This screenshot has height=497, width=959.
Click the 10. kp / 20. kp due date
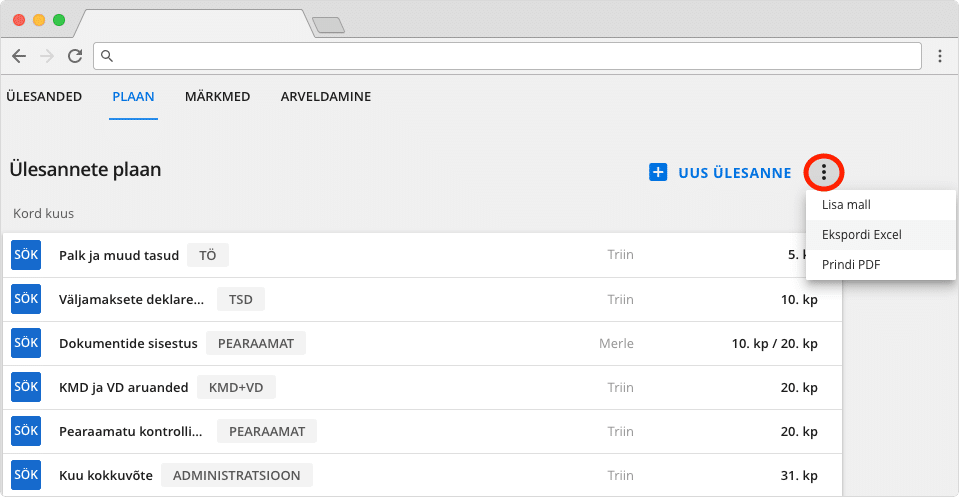[x=774, y=344]
